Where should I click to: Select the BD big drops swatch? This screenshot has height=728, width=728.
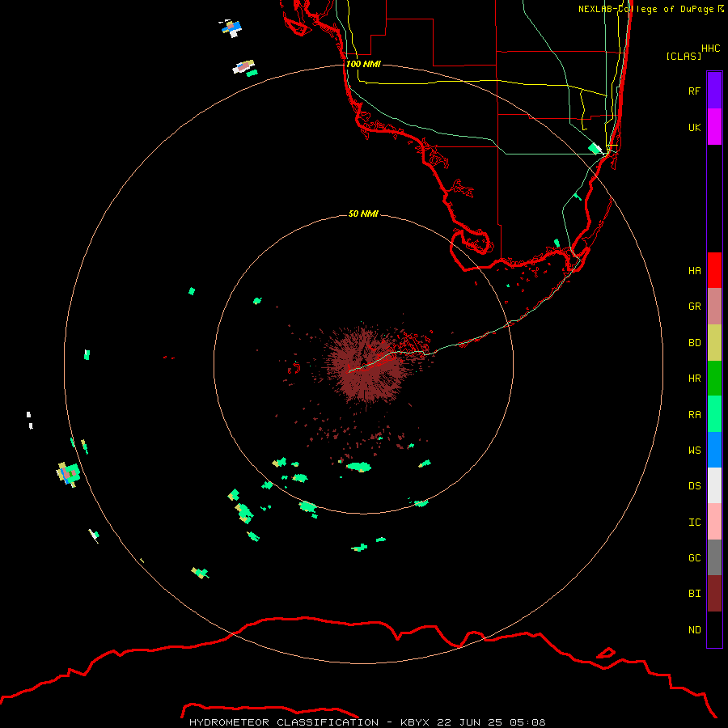coord(714,343)
